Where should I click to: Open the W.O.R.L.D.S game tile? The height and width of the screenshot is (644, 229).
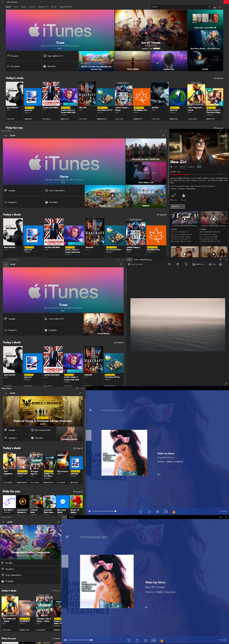(96, 61)
